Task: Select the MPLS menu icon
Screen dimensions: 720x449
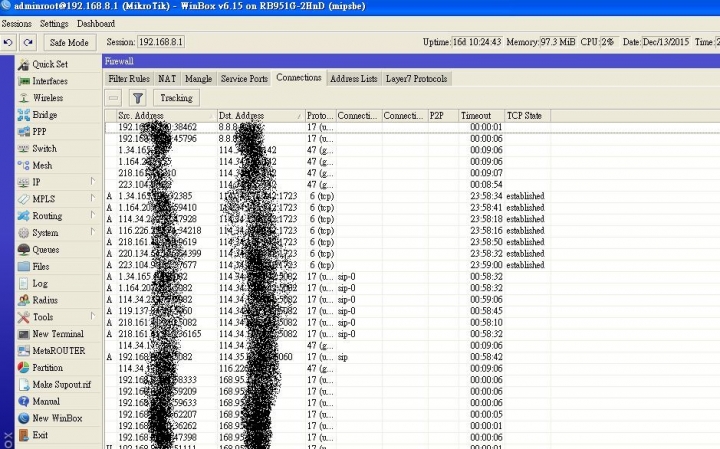Action: [x=23, y=199]
